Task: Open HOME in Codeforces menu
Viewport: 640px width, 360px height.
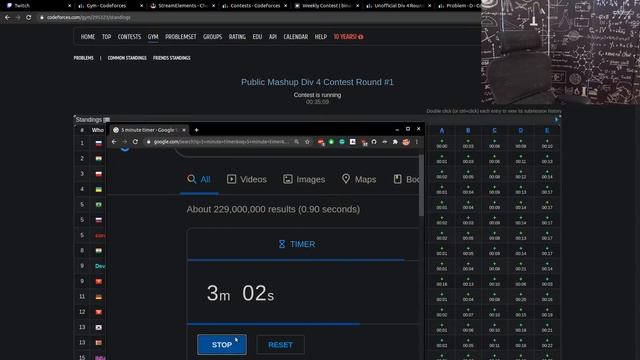Action: pos(88,37)
